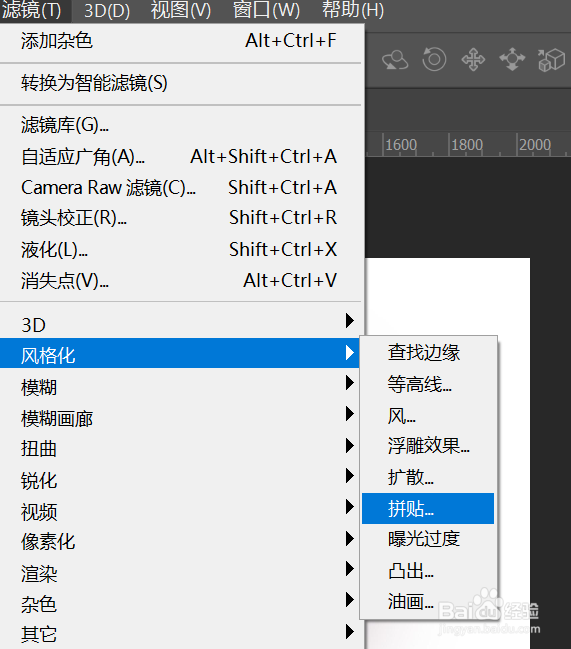Open 液化(L)... filter
571x649 pixels.
point(181,250)
